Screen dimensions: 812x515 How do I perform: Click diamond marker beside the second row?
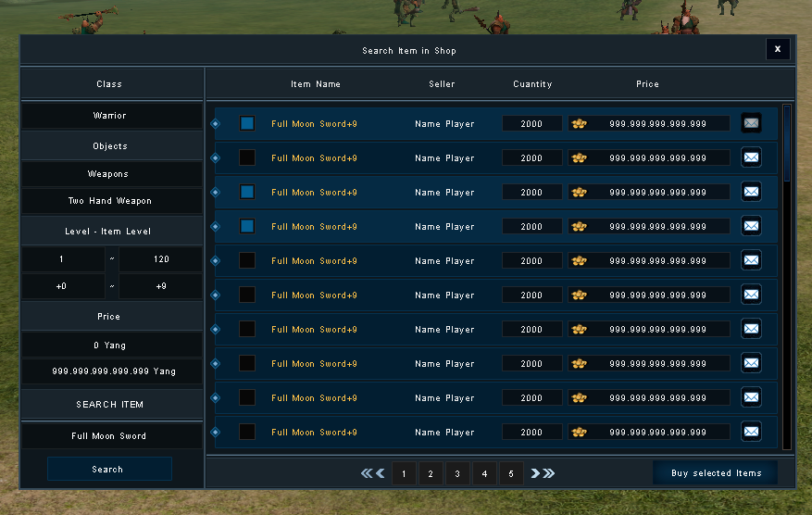click(x=216, y=158)
